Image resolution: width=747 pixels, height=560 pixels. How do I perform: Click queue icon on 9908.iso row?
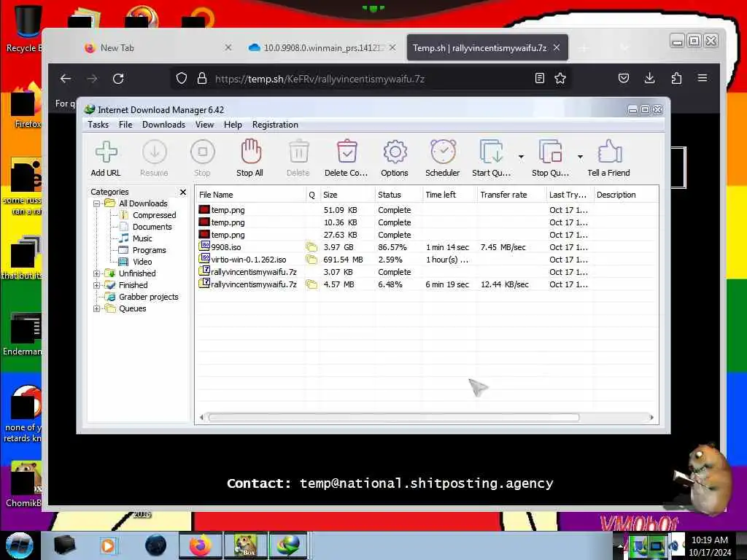pyautogui.click(x=311, y=247)
